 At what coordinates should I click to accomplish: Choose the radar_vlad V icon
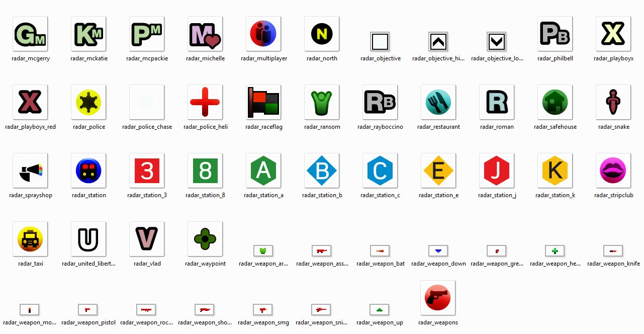(147, 239)
